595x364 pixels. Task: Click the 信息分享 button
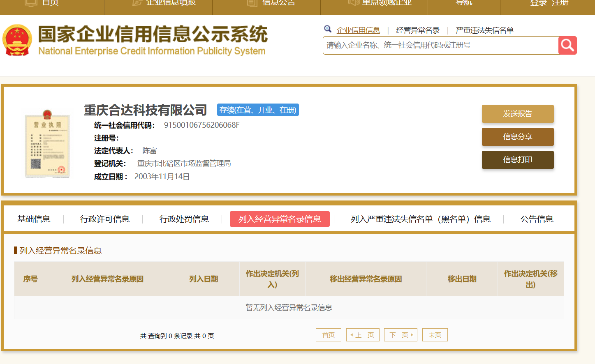[x=518, y=137]
